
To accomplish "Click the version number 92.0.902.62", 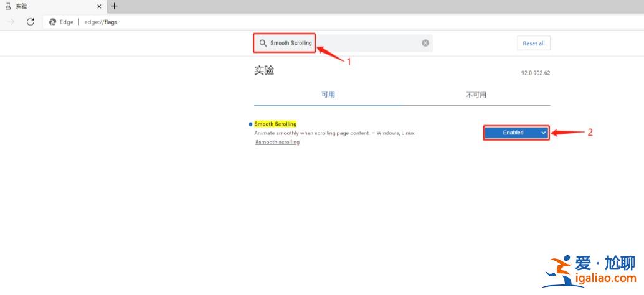I will pos(536,73).
